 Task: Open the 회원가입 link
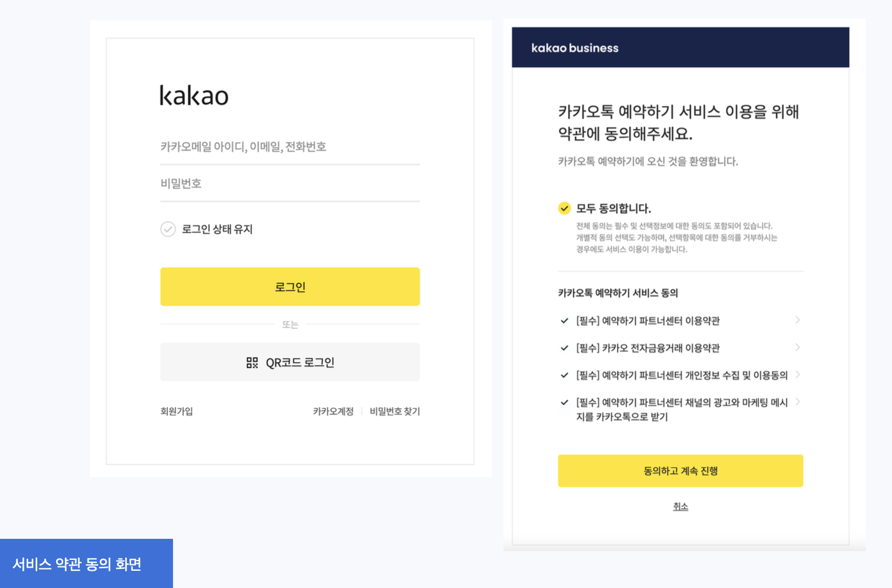coord(177,411)
